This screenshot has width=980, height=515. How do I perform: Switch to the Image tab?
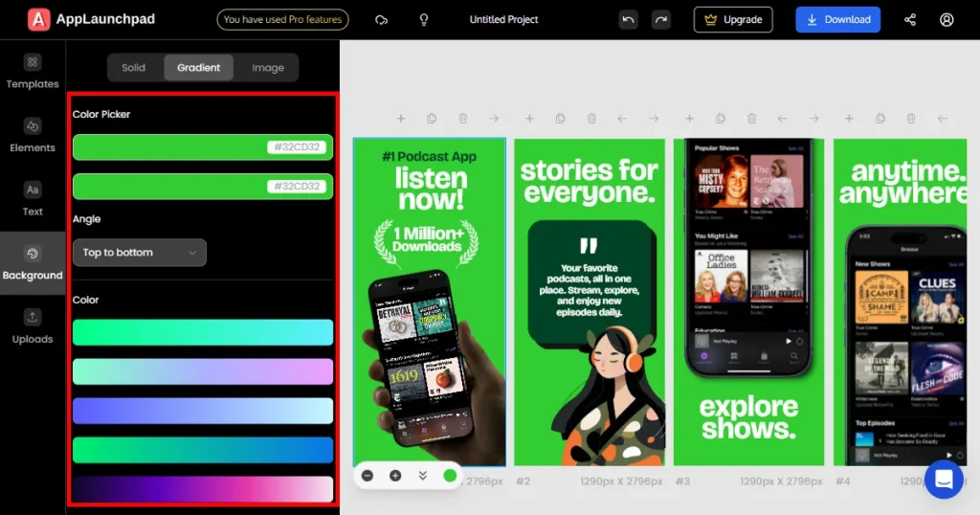(268, 68)
